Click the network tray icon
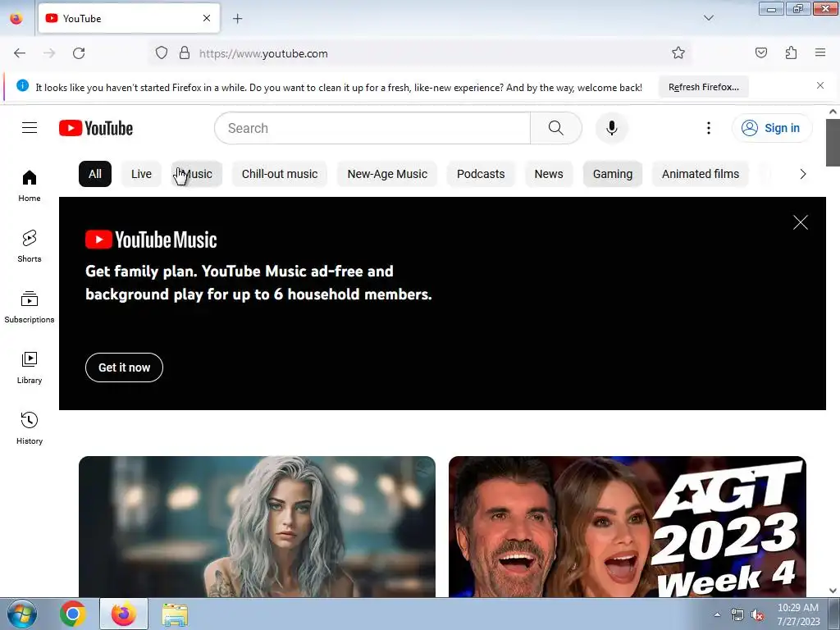This screenshot has width=840, height=630. [x=737, y=615]
